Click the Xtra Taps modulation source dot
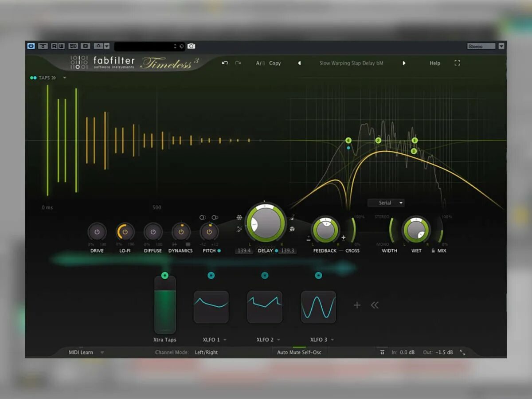Viewport: 532px width, 399px height. click(x=165, y=276)
